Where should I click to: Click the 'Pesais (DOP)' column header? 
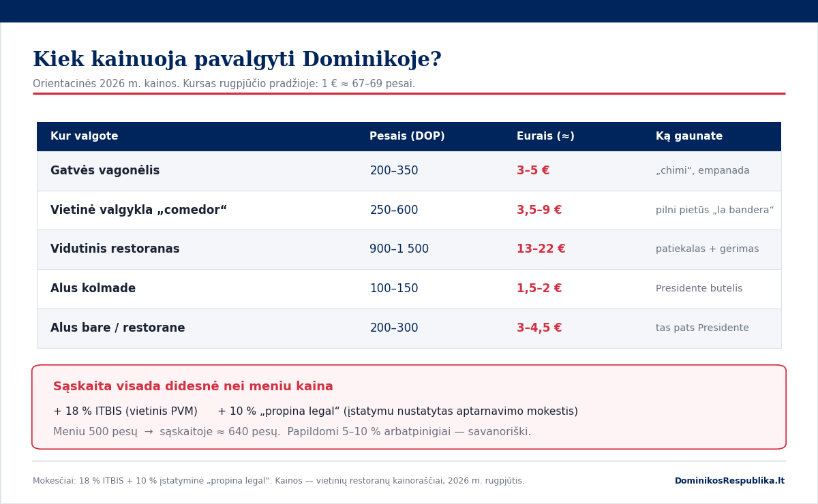tap(407, 136)
